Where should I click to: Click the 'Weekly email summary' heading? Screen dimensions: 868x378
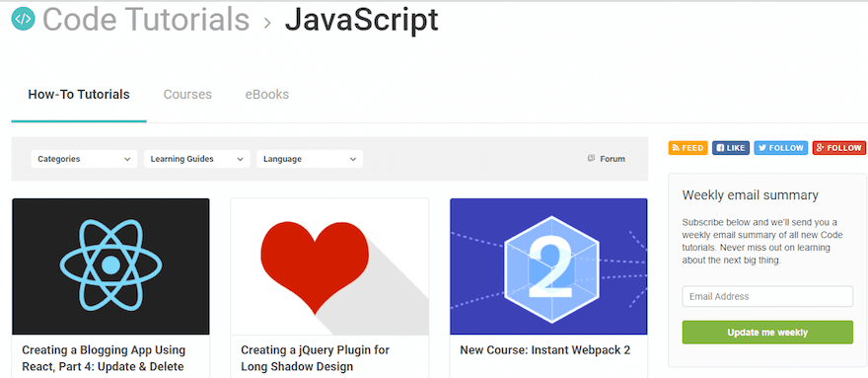pos(750,195)
